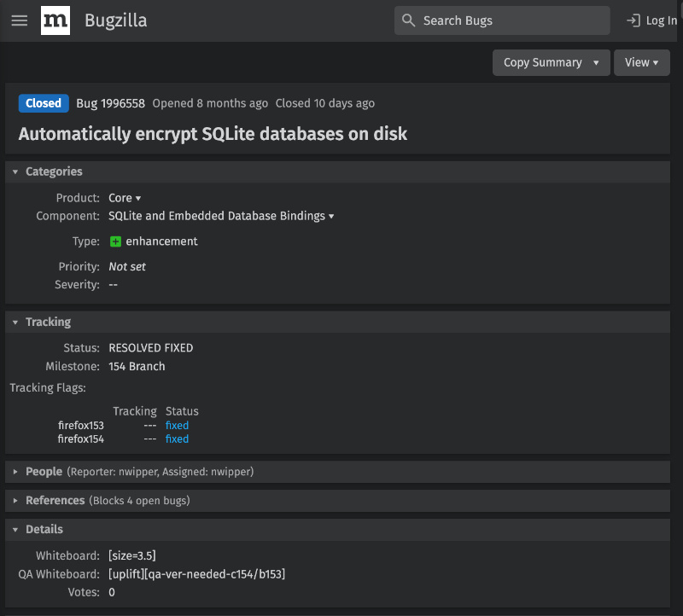Go to the Mozilla logo home
The height and width of the screenshot is (616, 683).
[55, 20]
